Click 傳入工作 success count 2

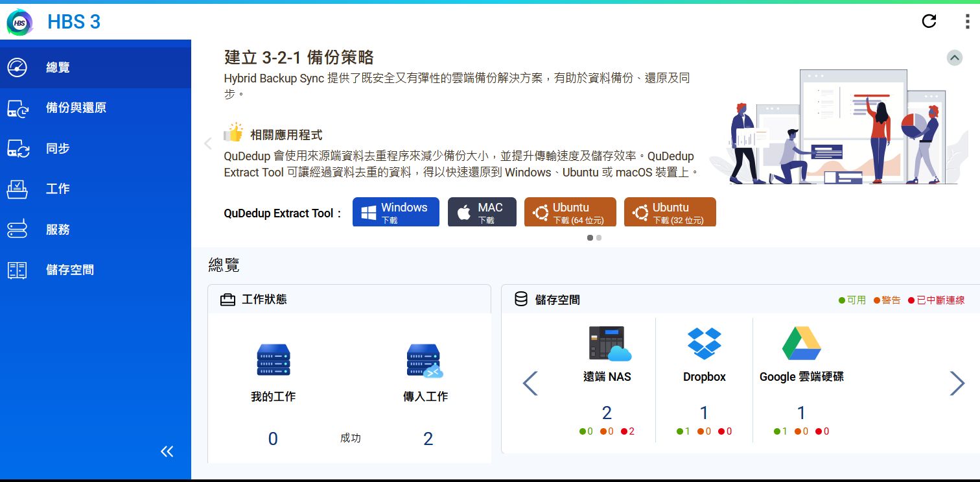428,439
